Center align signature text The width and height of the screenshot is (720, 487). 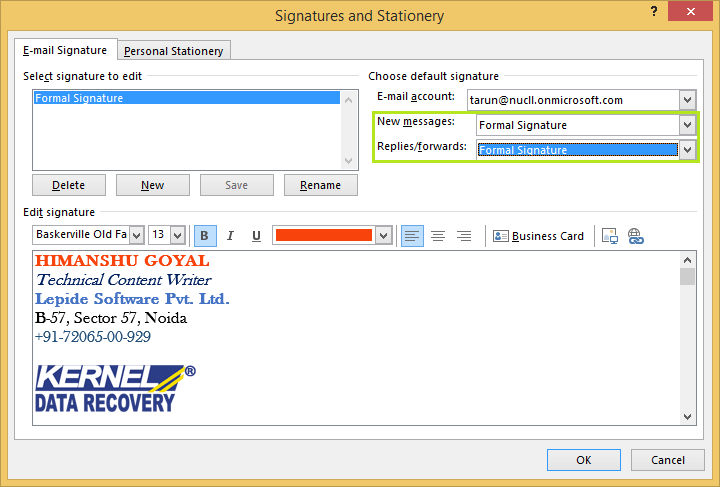(x=438, y=236)
